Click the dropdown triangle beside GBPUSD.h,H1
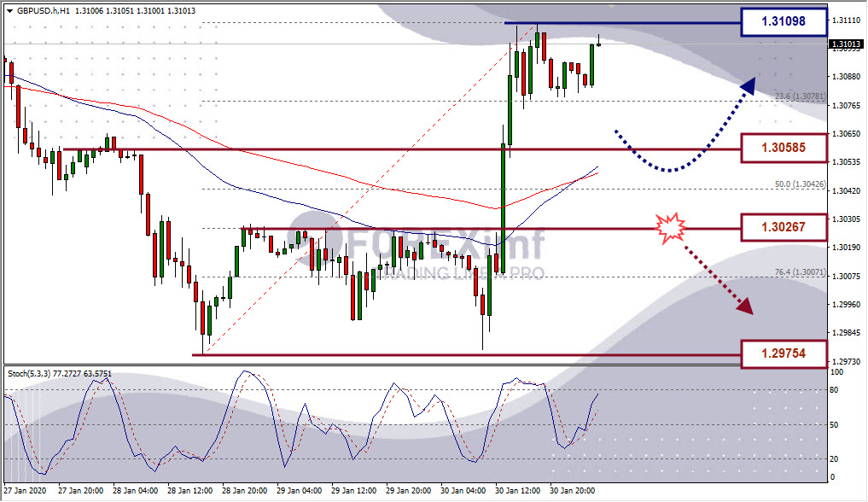Screen dimensions: 868x502 tap(9, 11)
